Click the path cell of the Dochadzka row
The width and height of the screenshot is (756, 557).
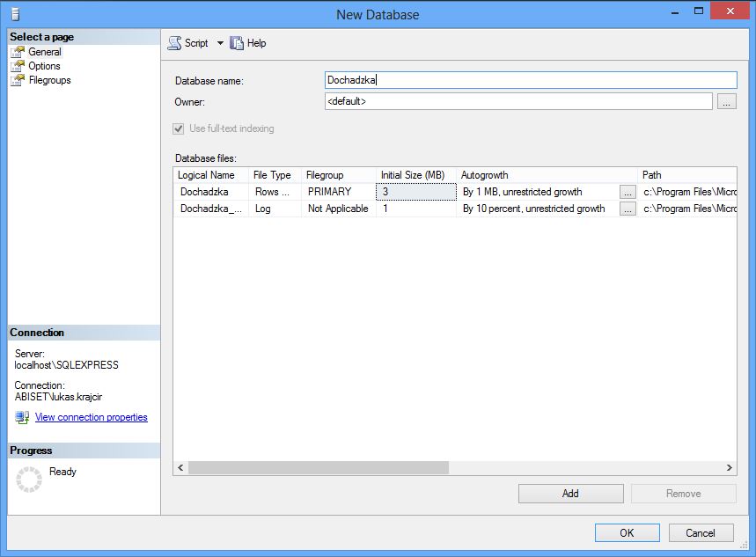687,192
